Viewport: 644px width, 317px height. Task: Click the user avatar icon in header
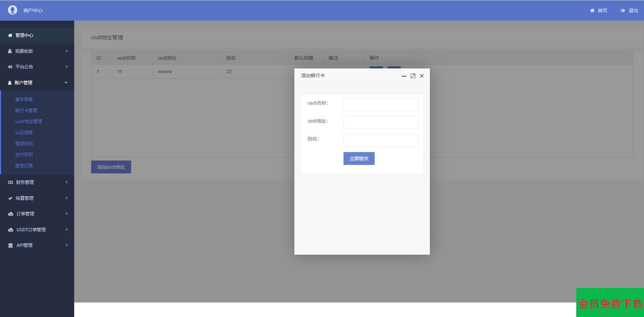[x=13, y=10]
